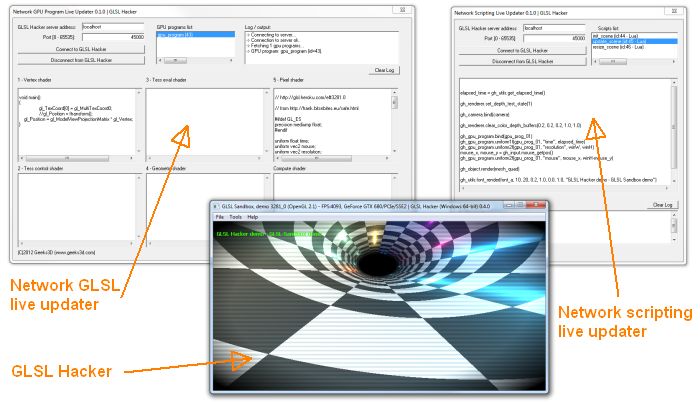Click Clear Log in Scripting Live Updater
Viewport: 700px width, 403px height.
coord(662,205)
